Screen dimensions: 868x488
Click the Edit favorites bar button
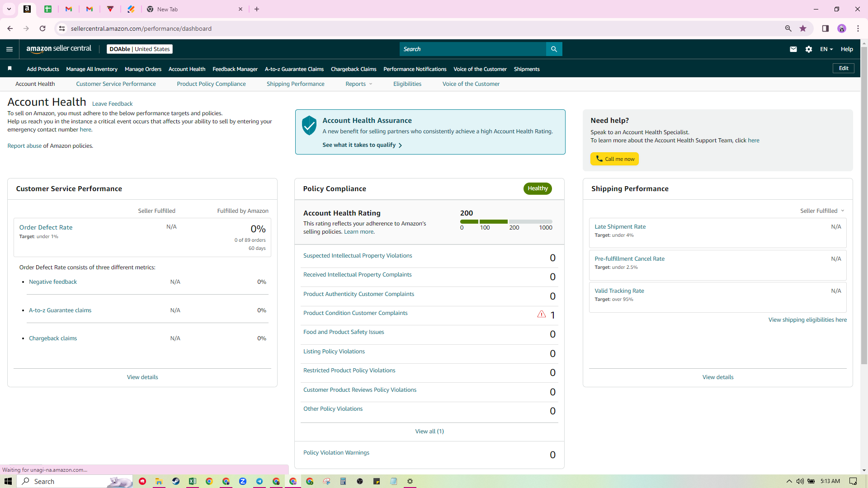pos(844,68)
